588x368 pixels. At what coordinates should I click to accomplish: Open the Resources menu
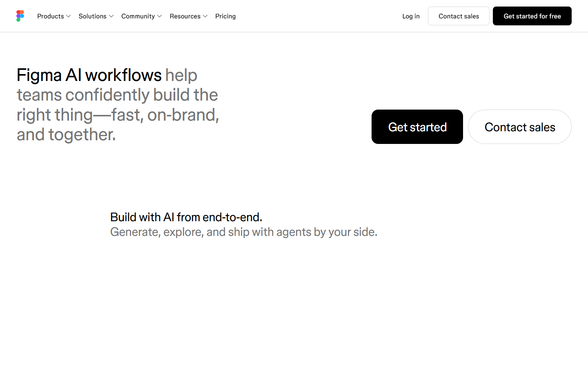point(189,16)
